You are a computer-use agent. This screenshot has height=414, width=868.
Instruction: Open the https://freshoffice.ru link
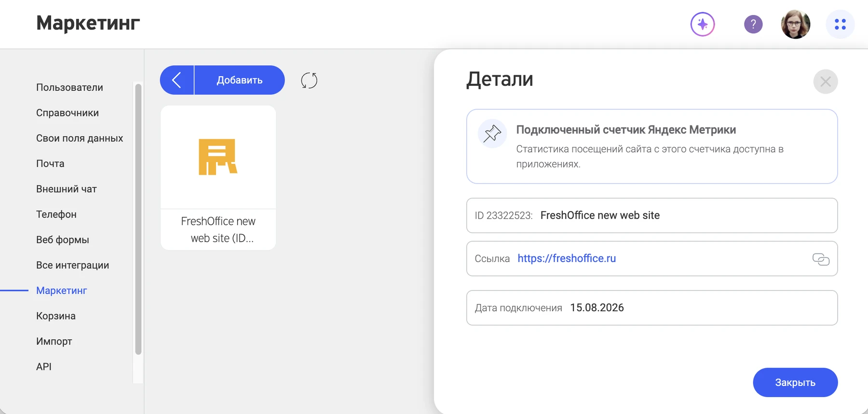(567, 259)
